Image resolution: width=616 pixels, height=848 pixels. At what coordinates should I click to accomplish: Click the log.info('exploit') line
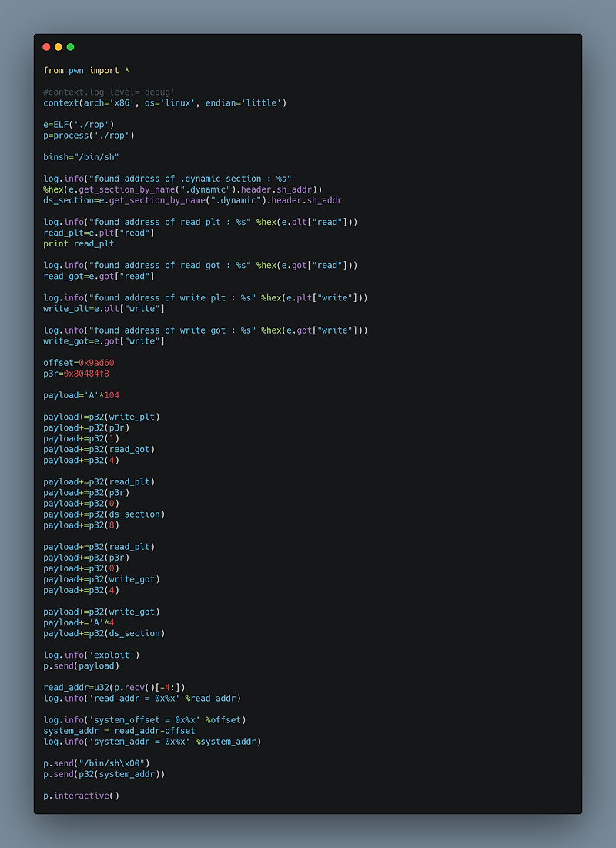pos(92,655)
